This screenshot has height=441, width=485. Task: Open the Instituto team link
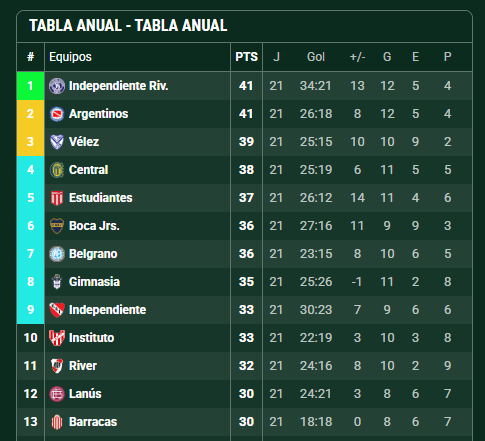91,338
